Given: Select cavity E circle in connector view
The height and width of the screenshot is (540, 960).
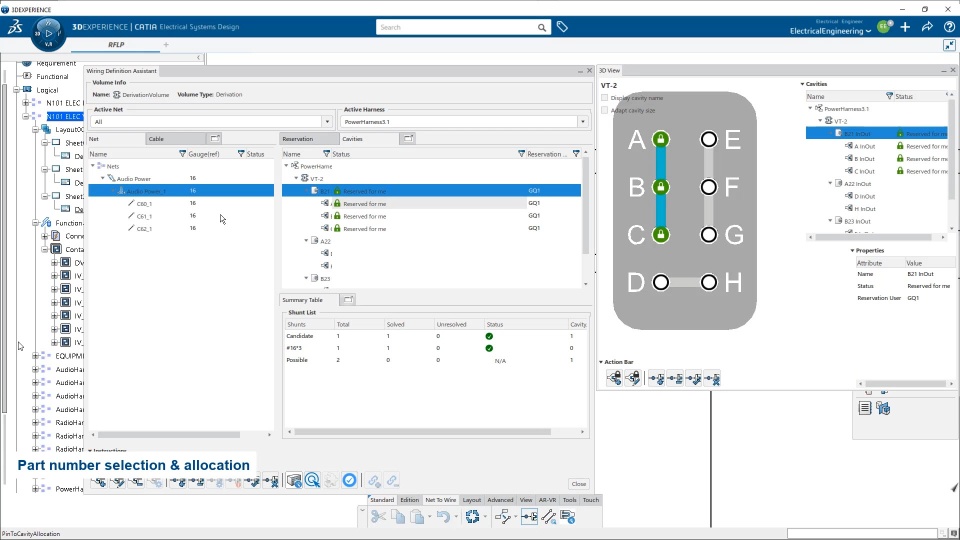Looking at the screenshot, I should 708,140.
